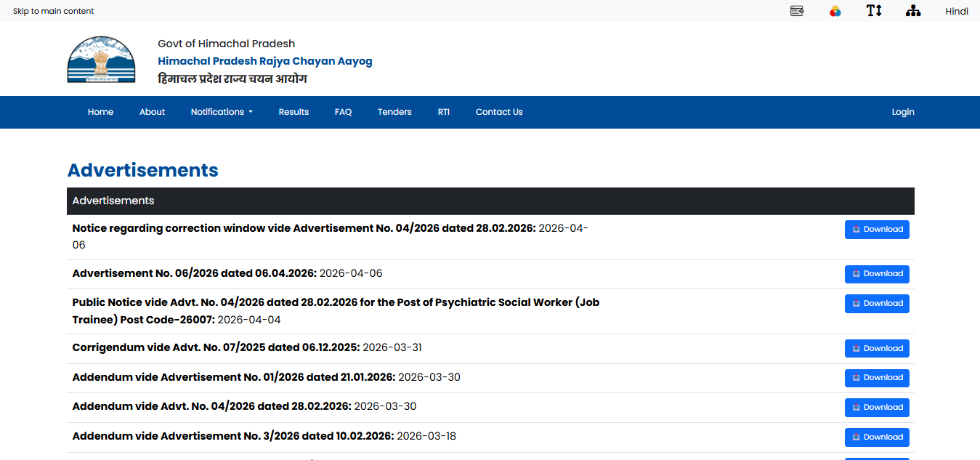Open the Contact Us page
The width and height of the screenshot is (980, 460).
[499, 112]
